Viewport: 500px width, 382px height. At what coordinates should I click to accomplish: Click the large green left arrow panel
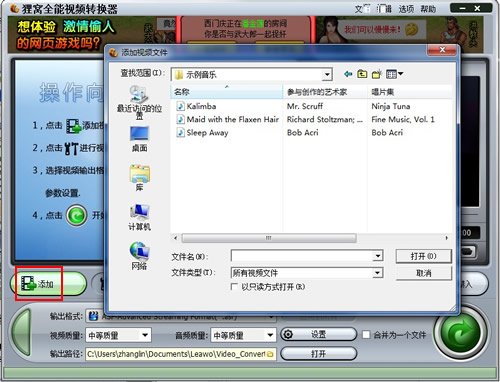click(x=21, y=333)
